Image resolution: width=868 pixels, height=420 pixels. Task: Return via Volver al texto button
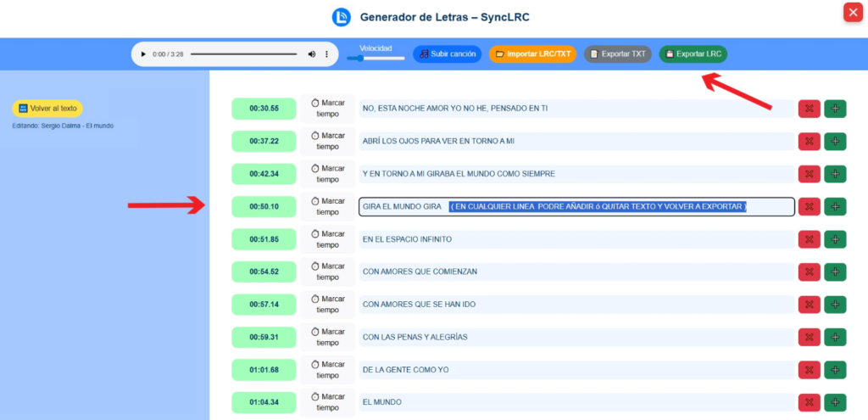click(x=47, y=109)
